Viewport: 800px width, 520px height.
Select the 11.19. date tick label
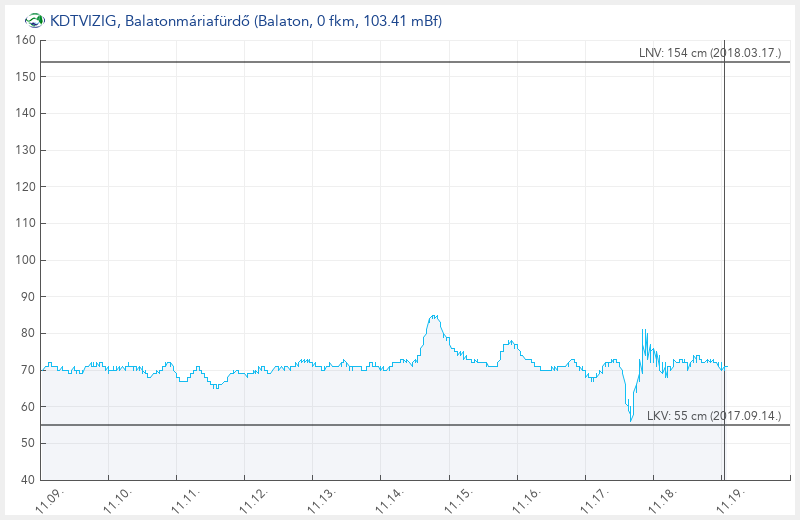[x=728, y=498]
